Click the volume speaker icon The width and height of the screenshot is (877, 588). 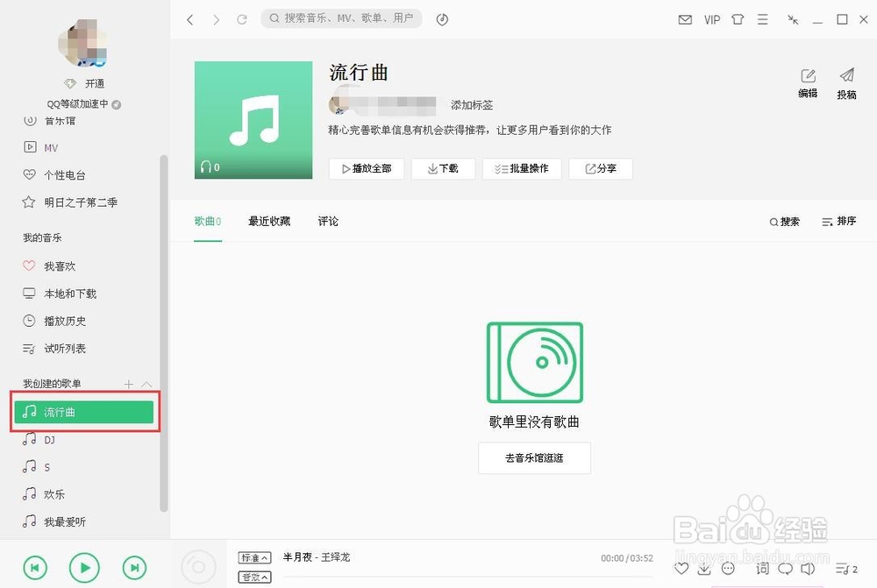[808, 569]
